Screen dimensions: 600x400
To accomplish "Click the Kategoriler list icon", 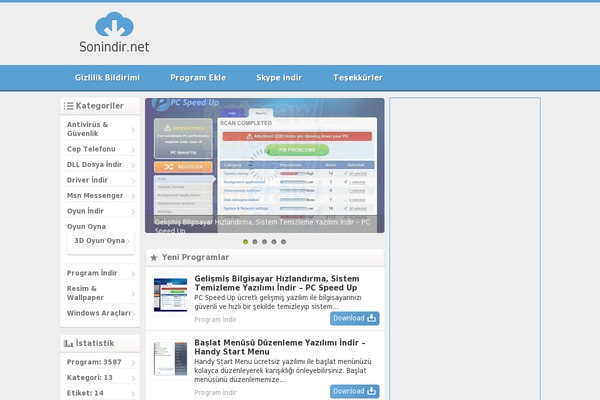I will [x=68, y=106].
